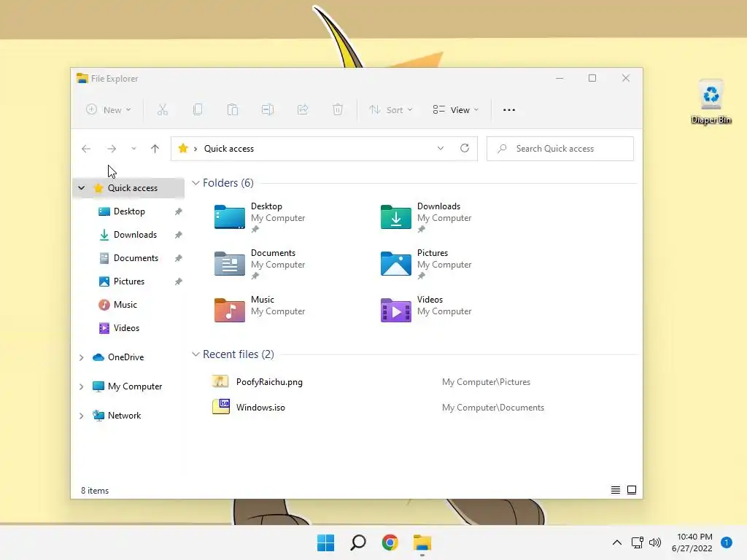Open the New dropdown menu
The image size is (747, 560).
[x=109, y=110]
